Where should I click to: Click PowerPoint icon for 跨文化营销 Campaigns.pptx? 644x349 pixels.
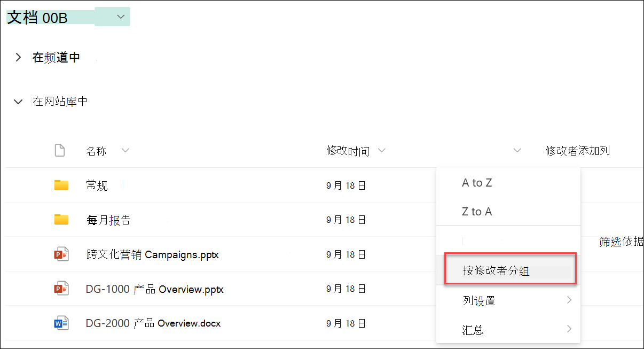coord(61,254)
